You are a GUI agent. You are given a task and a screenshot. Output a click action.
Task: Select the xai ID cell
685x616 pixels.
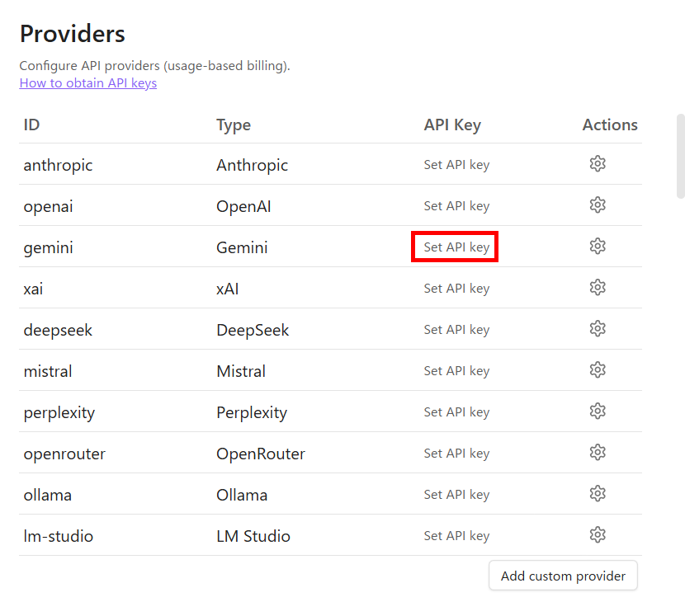pyautogui.click(x=33, y=289)
